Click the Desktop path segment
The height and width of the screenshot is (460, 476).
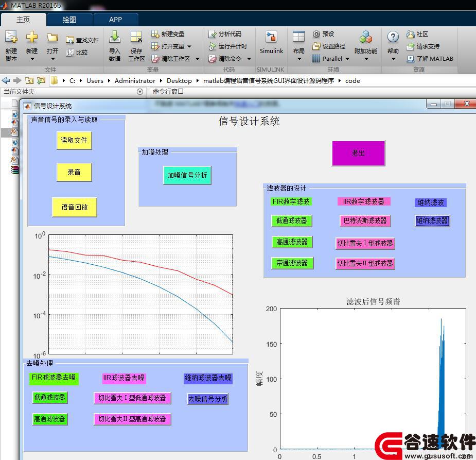click(x=179, y=81)
